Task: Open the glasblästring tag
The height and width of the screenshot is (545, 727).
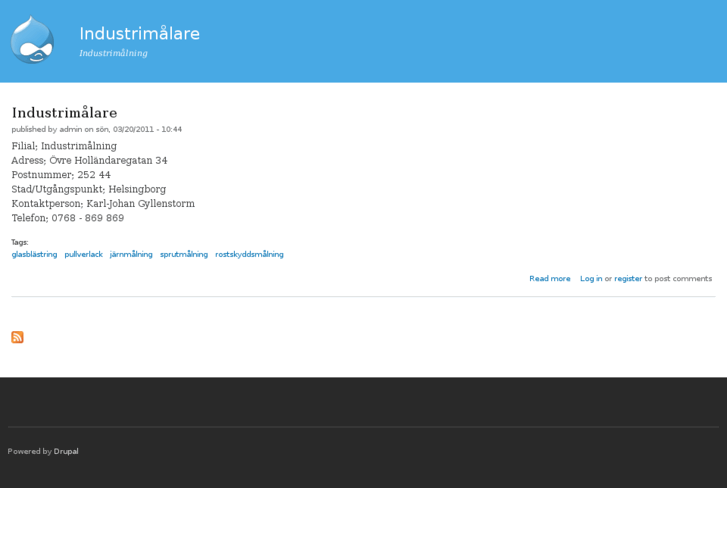Action: pyautogui.click(x=34, y=254)
